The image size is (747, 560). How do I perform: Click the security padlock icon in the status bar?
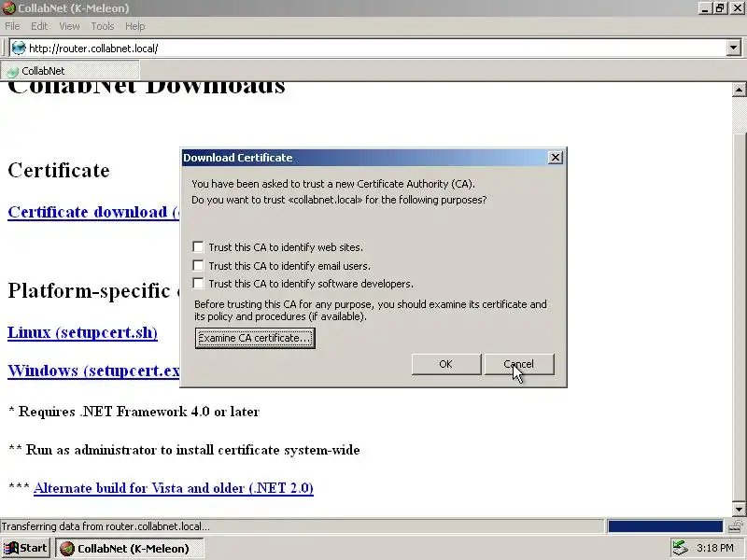(x=737, y=526)
